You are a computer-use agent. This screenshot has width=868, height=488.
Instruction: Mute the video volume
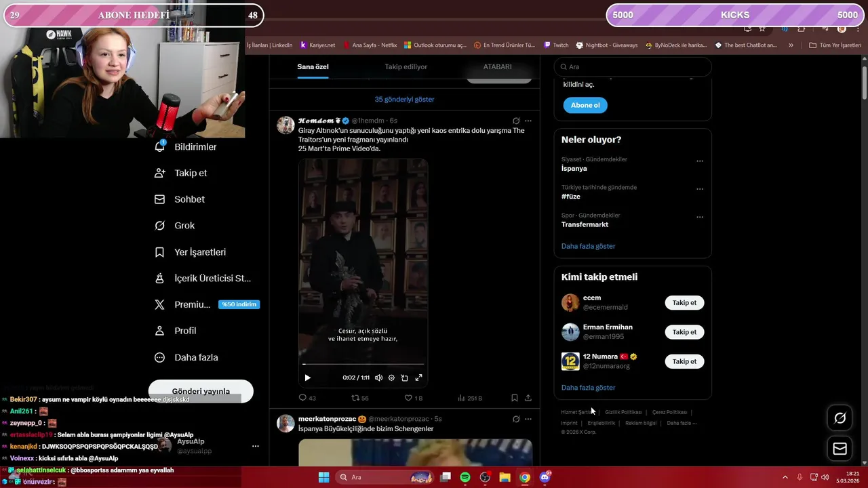378,378
